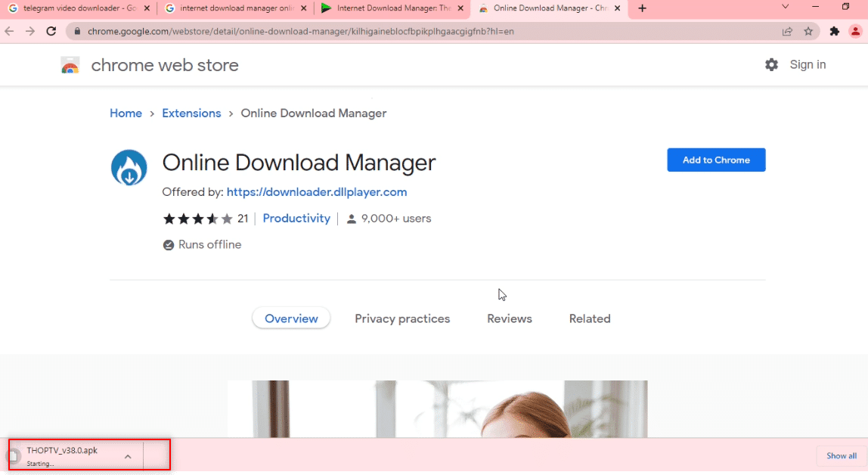This screenshot has height=475, width=868.
Task: Open the browser window controls dropdown arrow
Action: tap(786, 8)
